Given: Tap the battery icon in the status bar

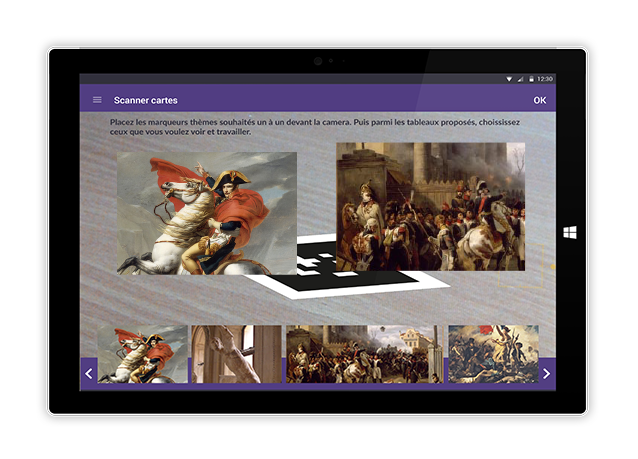Looking at the screenshot, I should coord(531,79).
